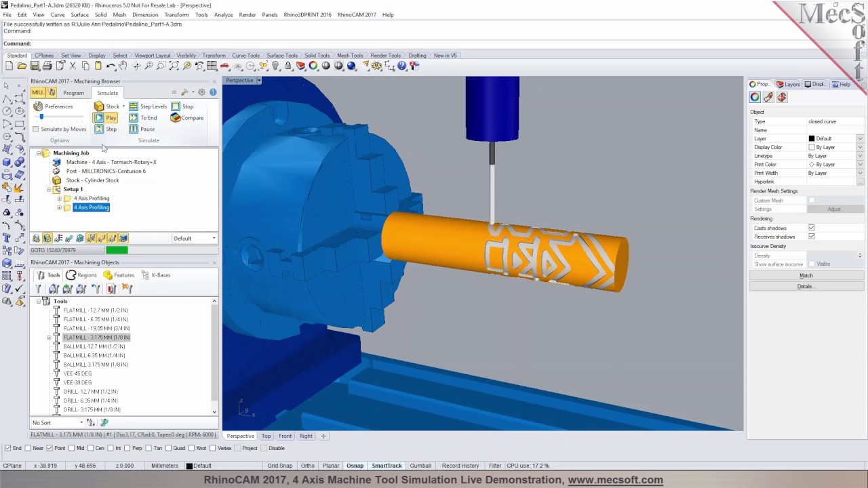Click the blue sphere Render icon
This screenshot has height=488, width=868.
click(351, 66)
